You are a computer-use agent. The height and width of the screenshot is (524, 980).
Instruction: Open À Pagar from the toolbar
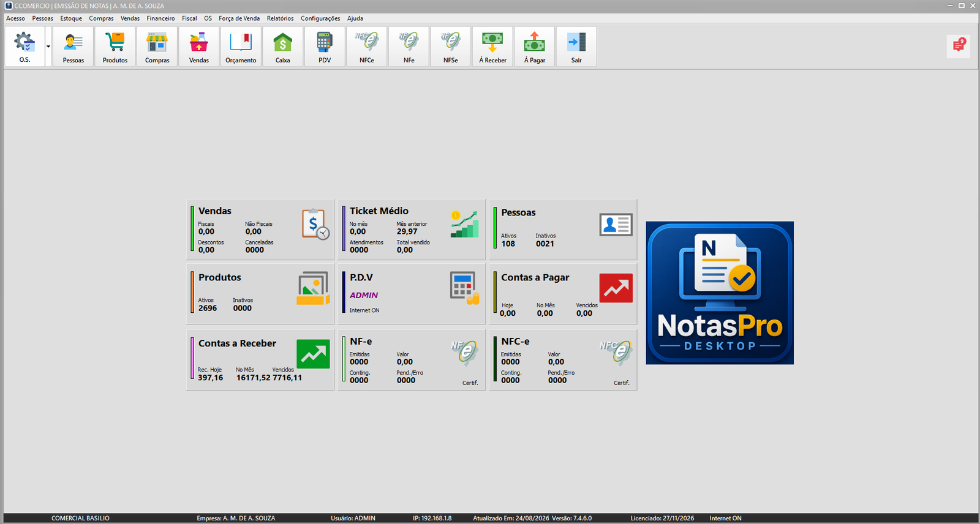point(535,47)
